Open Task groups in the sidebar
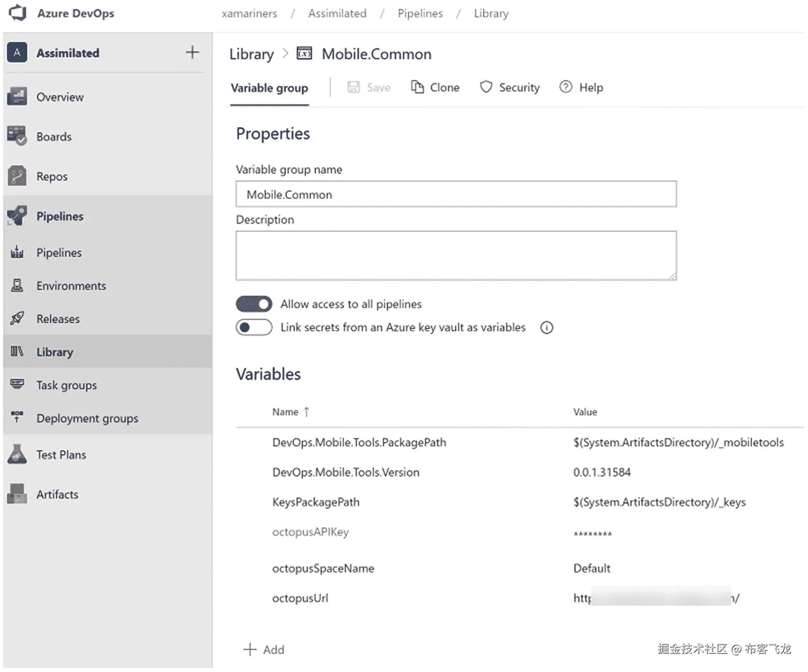This screenshot has height=672, width=808. (67, 385)
